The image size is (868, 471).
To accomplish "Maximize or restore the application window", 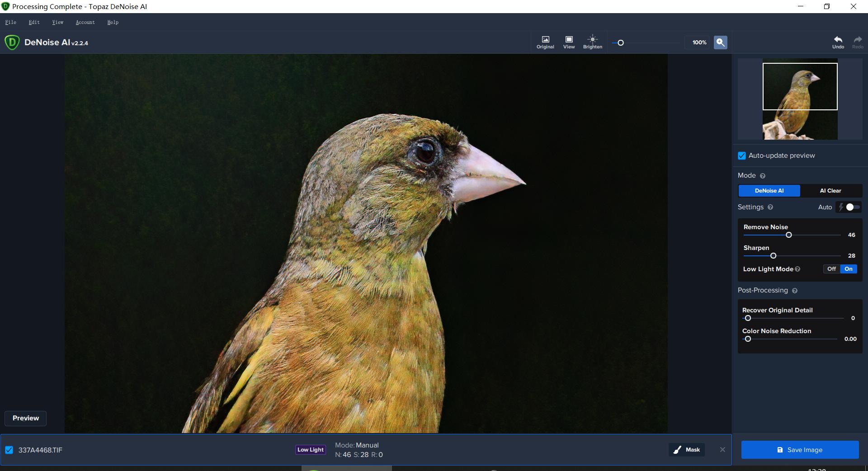I will [x=827, y=6].
